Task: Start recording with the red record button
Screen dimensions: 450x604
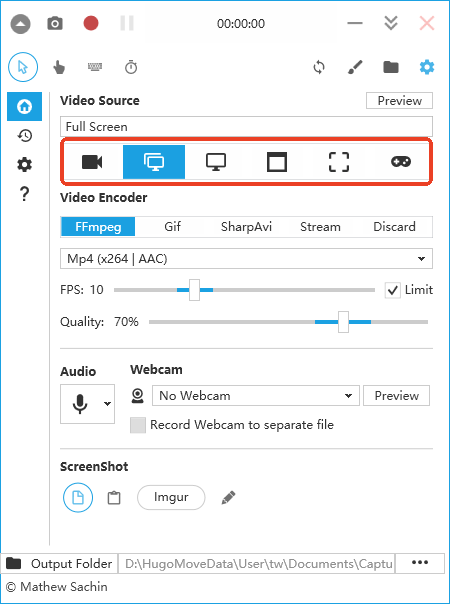Action: (91, 23)
